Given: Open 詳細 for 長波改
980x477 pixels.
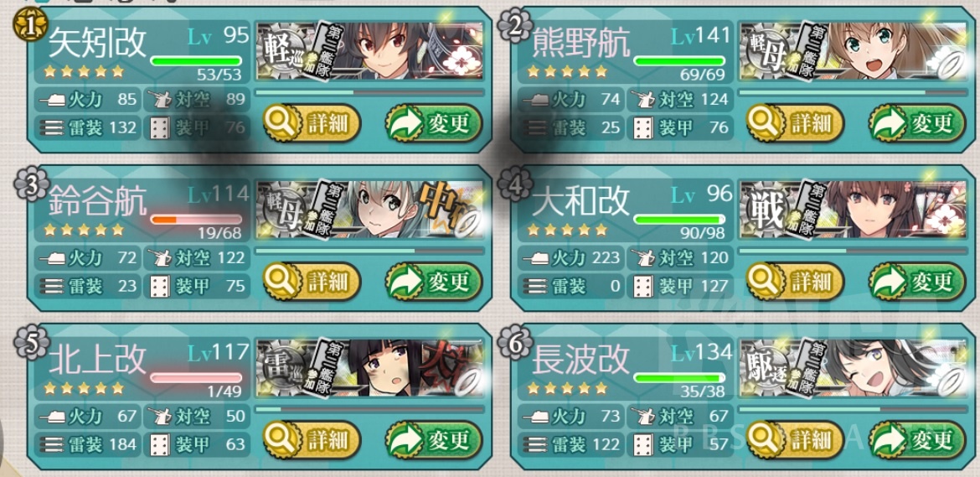Looking at the screenshot, I should 795,439.
